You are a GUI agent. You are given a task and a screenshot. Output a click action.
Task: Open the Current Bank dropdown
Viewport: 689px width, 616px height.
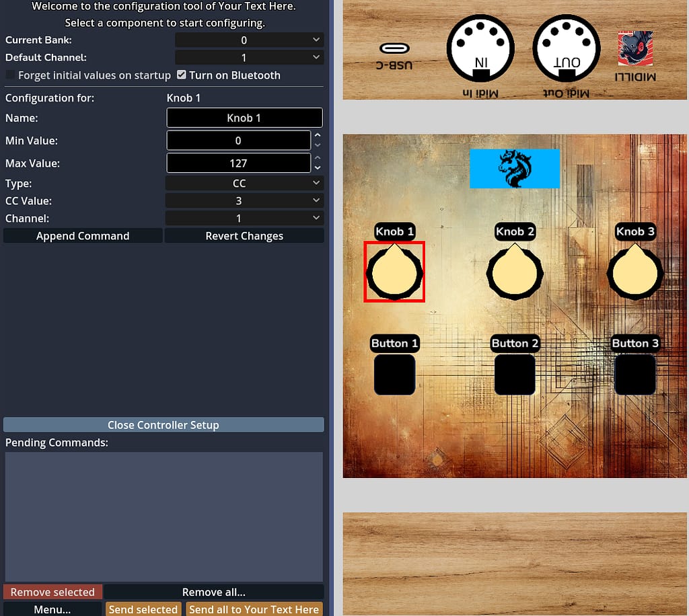point(249,40)
